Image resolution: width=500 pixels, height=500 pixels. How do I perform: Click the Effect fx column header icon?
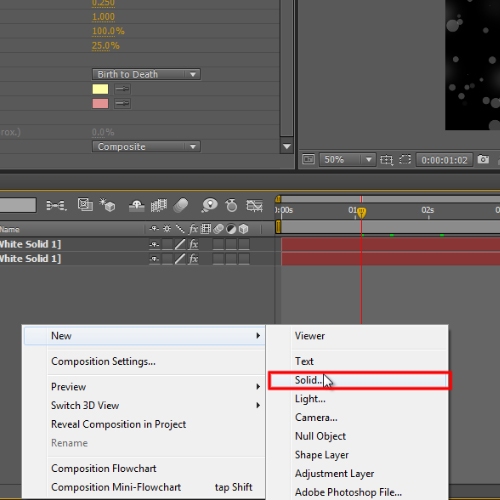coord(193,229)
